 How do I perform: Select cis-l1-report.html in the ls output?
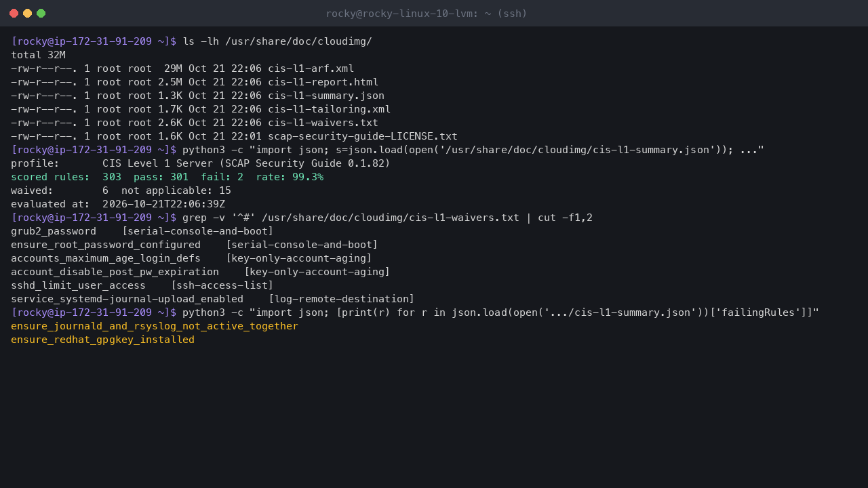click(323, 82)
